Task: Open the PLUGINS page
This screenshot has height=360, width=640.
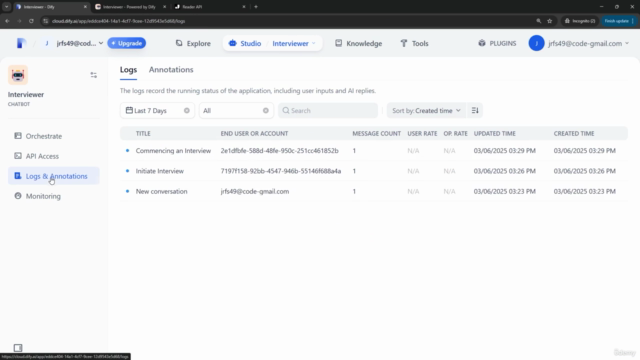Action: [x=497, y=43]
